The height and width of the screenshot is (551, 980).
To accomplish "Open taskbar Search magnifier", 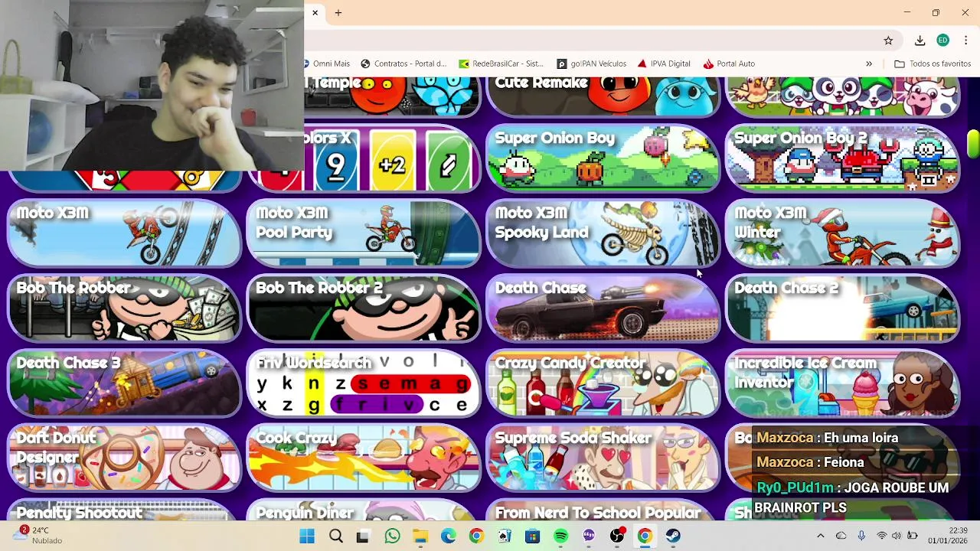I will (335, 536).
